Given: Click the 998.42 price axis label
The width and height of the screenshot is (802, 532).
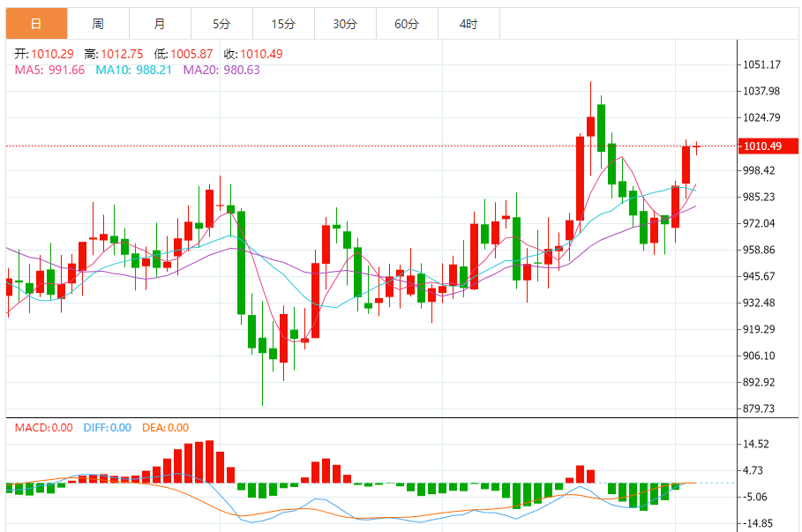Looking at the screenshot, I should click(759, 170).
